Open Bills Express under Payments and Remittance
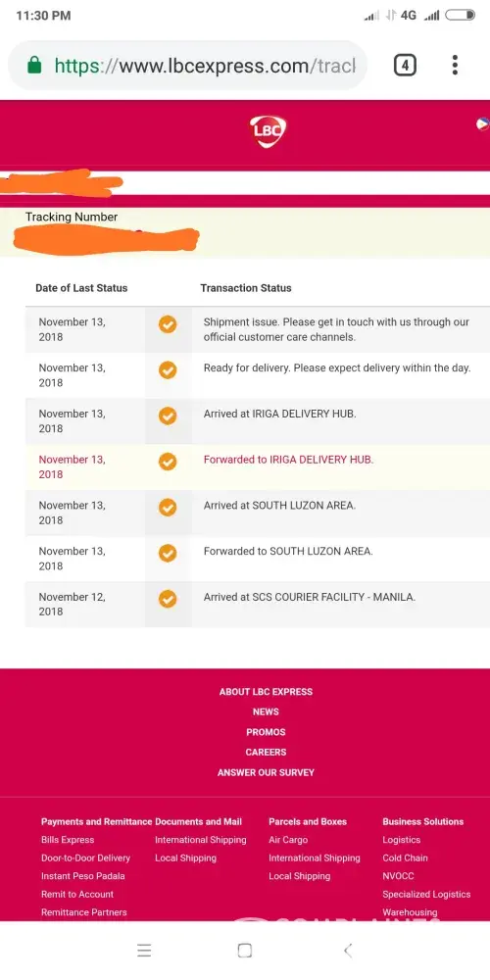The height and width of the screenshot is (980, 490). coord(68,840)
